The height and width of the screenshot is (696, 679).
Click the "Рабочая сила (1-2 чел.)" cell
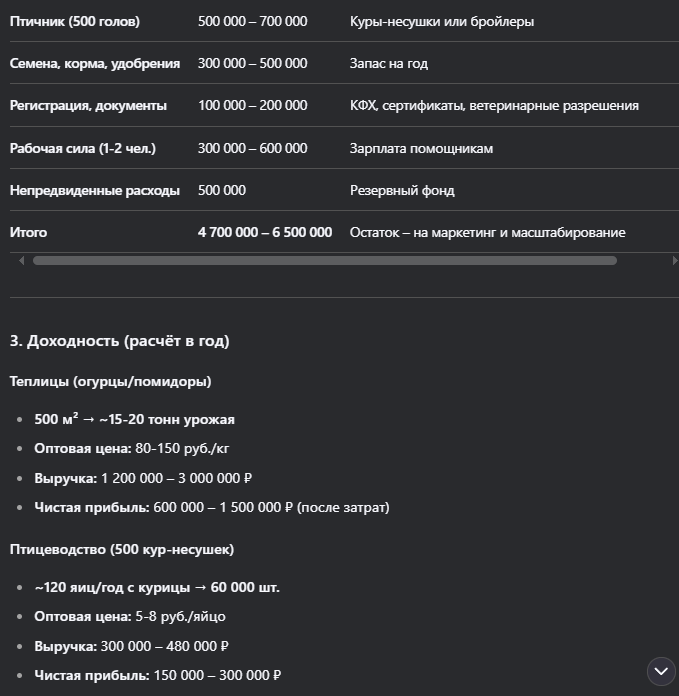(83, 148)
